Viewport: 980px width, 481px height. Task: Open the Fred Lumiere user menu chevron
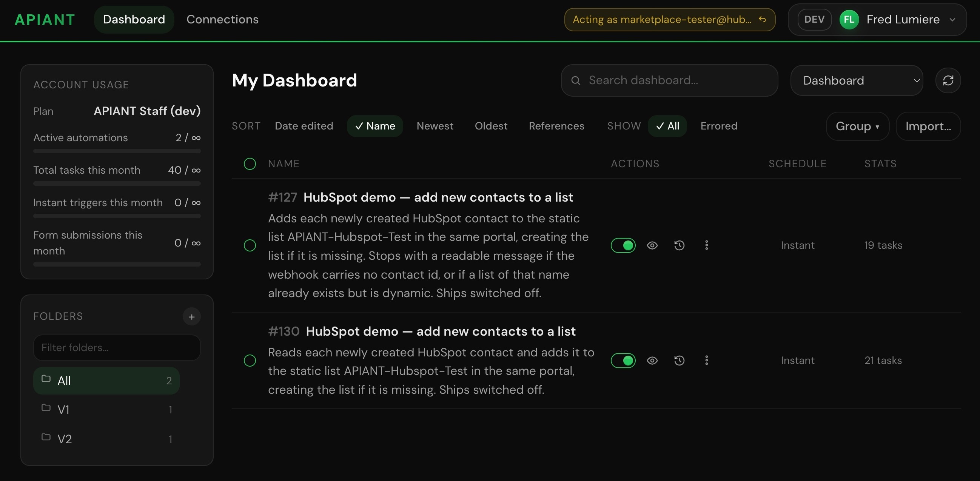click(952, 19)
